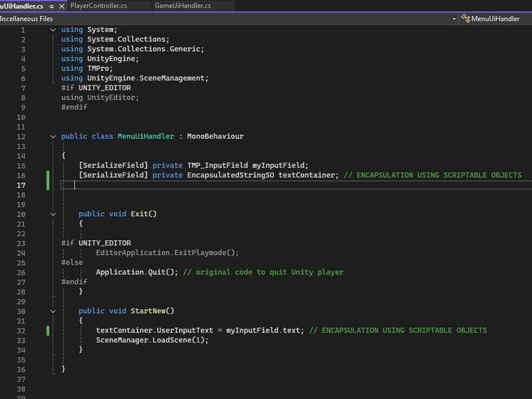Image resolution: width=532 pixels, height=399 pixels.
Task: Switch to the GameUiHandler.cs tab
Action: [182, 5]
